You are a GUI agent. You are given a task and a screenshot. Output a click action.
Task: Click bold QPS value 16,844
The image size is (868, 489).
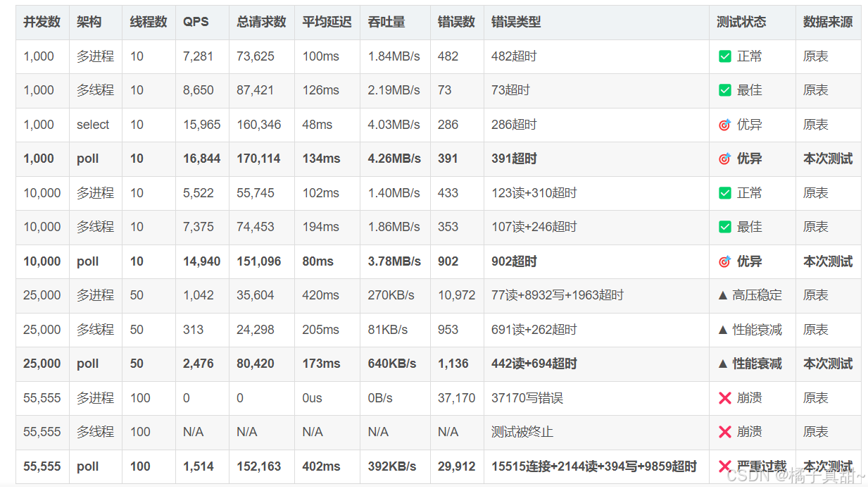[201, 159]
